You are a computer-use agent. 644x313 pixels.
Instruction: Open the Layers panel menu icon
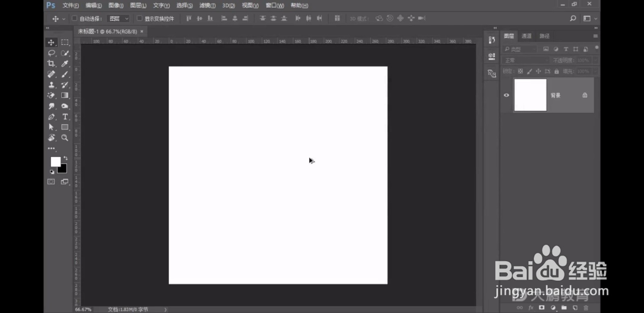pyautogui.click(x=595, y=36)
